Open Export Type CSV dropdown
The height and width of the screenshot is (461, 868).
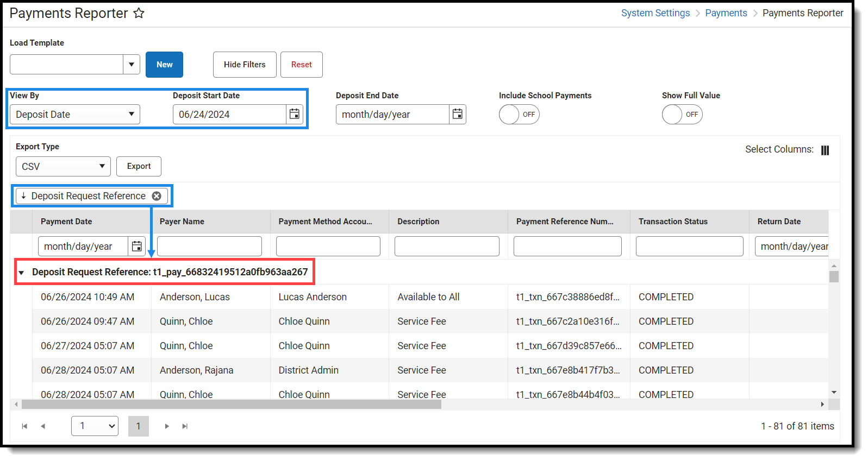pos(63,166)
